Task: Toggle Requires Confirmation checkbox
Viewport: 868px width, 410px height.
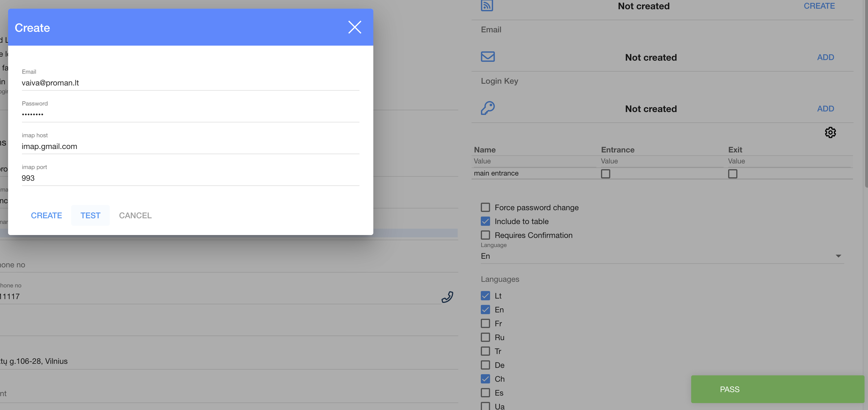Action: point(485,235)
